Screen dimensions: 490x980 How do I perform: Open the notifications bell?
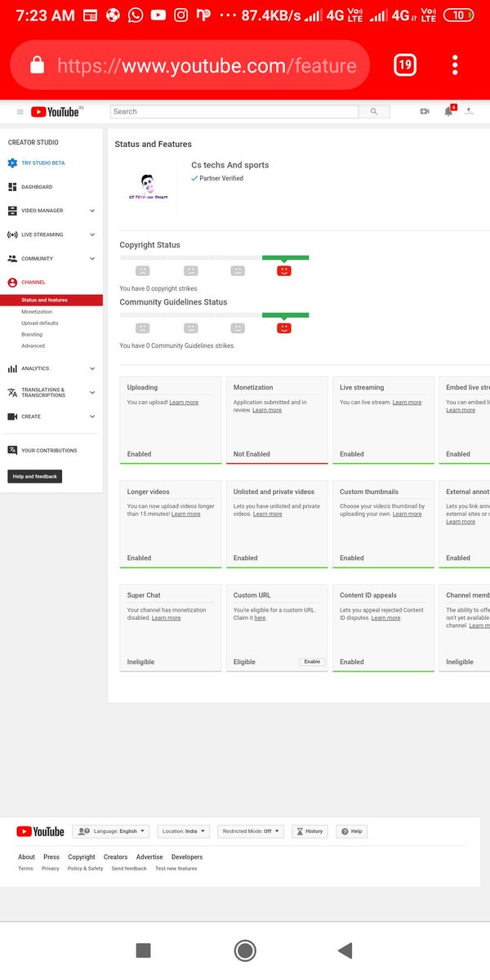point(448,111)
